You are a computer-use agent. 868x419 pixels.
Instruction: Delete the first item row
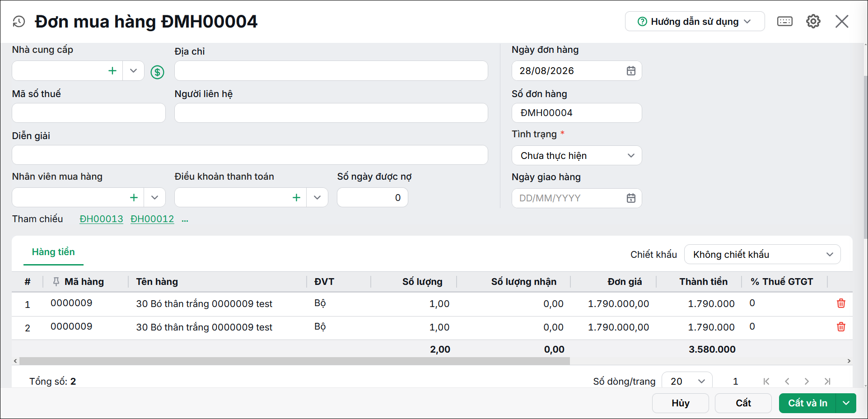pos(841,303)
